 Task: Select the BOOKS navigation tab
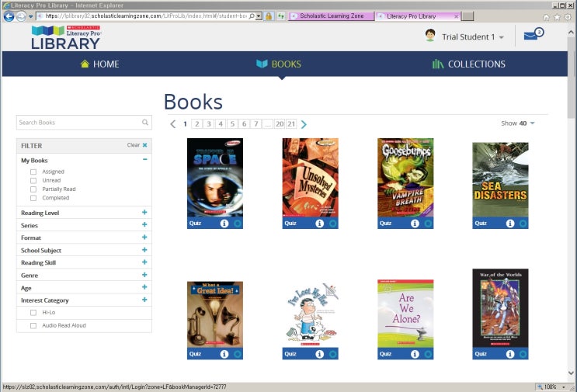[279, 64]
